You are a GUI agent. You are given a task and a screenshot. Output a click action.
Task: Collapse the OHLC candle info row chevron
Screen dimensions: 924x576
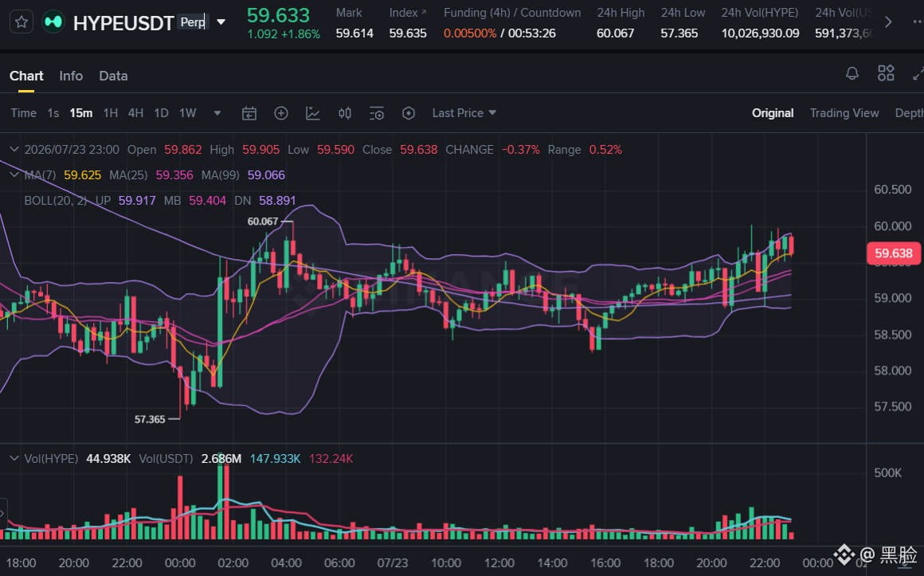point(14,150)
